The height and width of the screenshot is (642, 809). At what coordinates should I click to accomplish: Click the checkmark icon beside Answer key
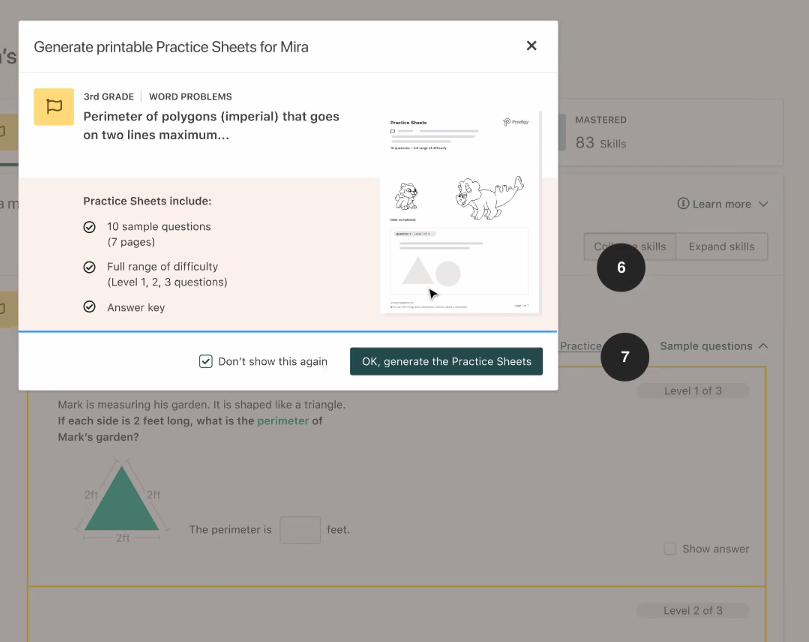(89, 307)
